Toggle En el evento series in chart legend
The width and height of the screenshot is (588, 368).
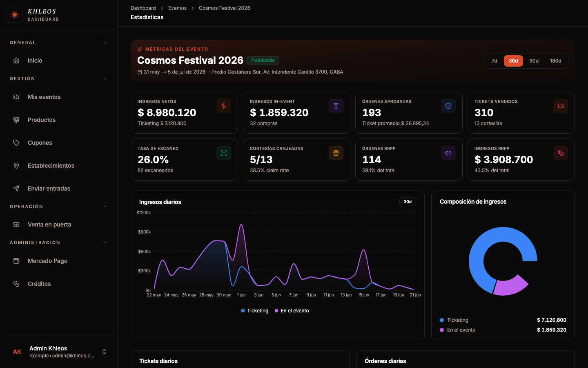pyautogui.click(x=292, y=311)
